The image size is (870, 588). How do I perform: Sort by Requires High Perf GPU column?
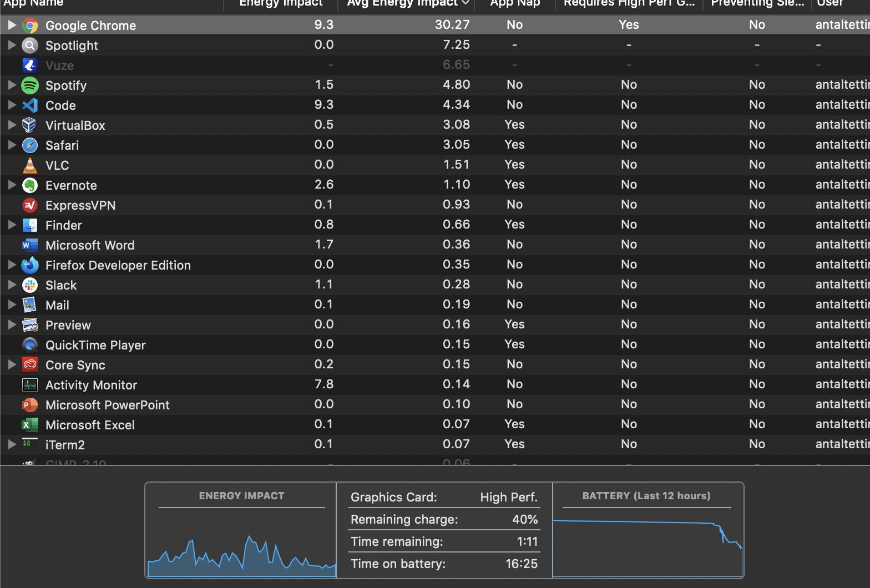(629, 3)
